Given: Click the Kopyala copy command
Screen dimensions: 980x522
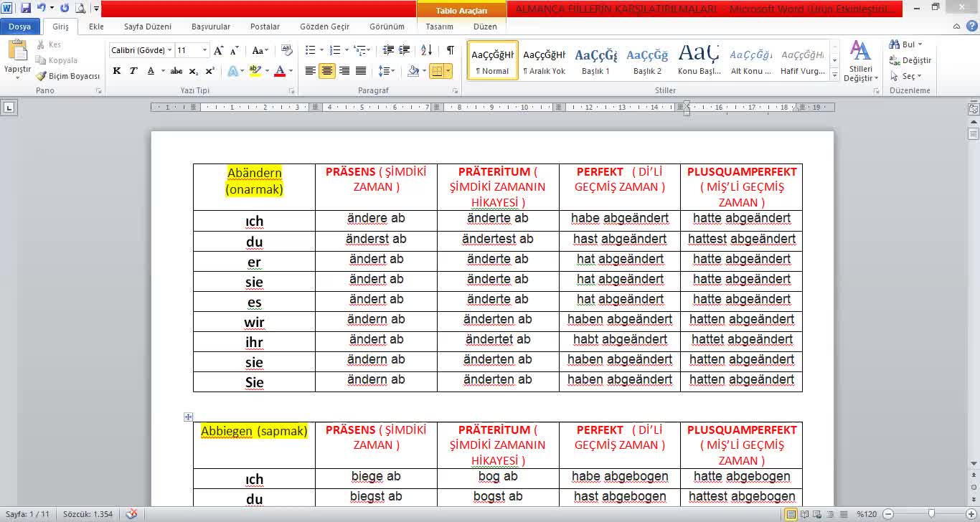Looking at the screenshot, I should pos(56,60).
